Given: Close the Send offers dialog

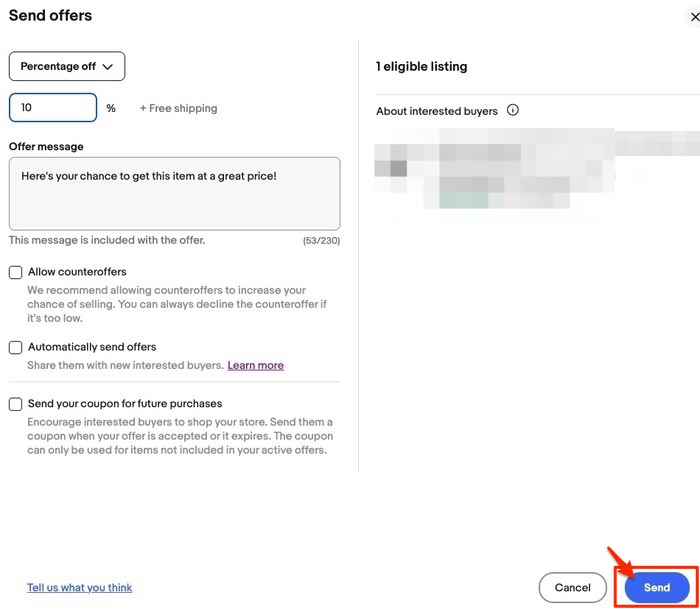Looking at the screenshot, I should pyautogui.click(x=695, y=17).
